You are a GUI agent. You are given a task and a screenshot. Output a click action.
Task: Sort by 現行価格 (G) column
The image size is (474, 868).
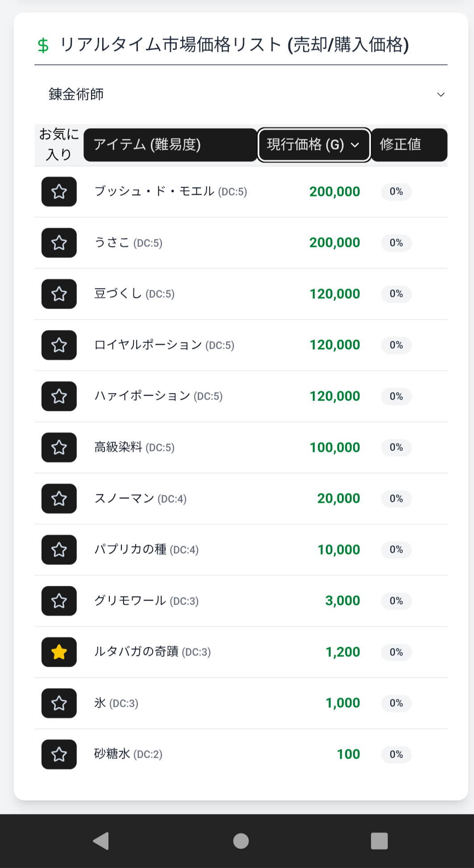(x=314, y=145)
